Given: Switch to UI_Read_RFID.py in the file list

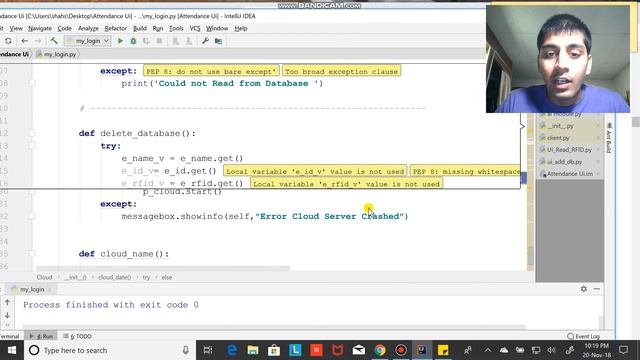Looking at the screenshot, I should 569,150.
